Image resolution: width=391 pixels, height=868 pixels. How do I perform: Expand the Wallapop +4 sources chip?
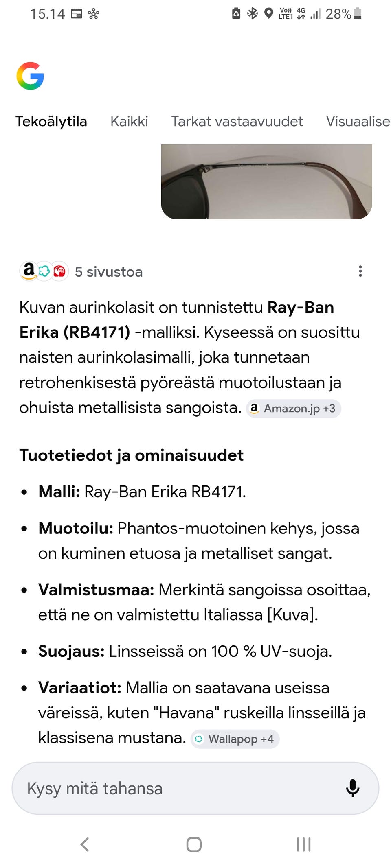click(235, 739)
